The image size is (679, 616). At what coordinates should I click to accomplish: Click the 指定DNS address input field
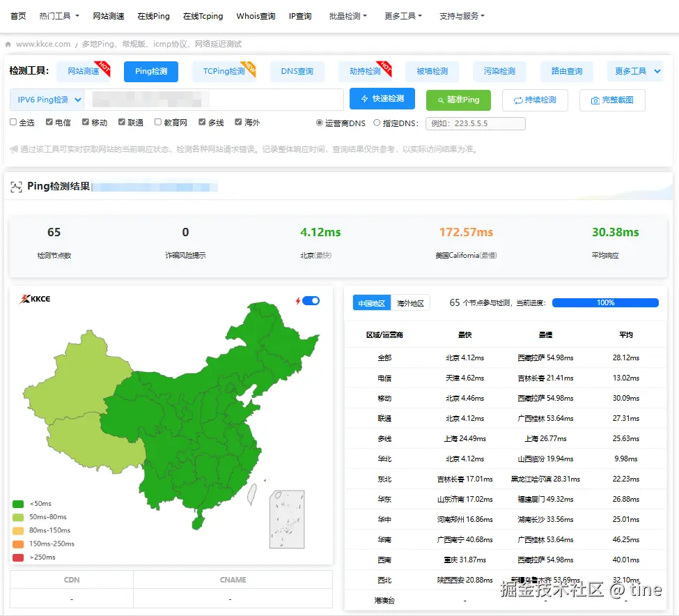(476, 123)
